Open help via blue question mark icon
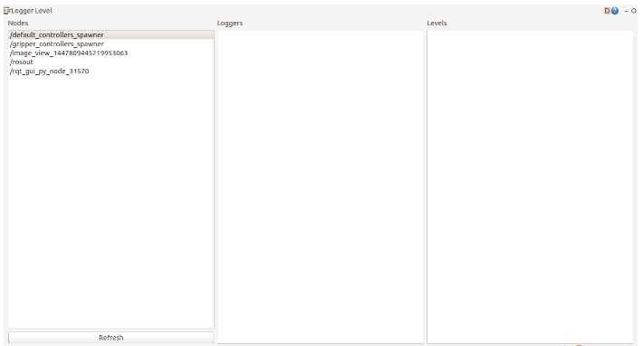The width and height of the screenshot is (644, 346). tap(615, 11)
